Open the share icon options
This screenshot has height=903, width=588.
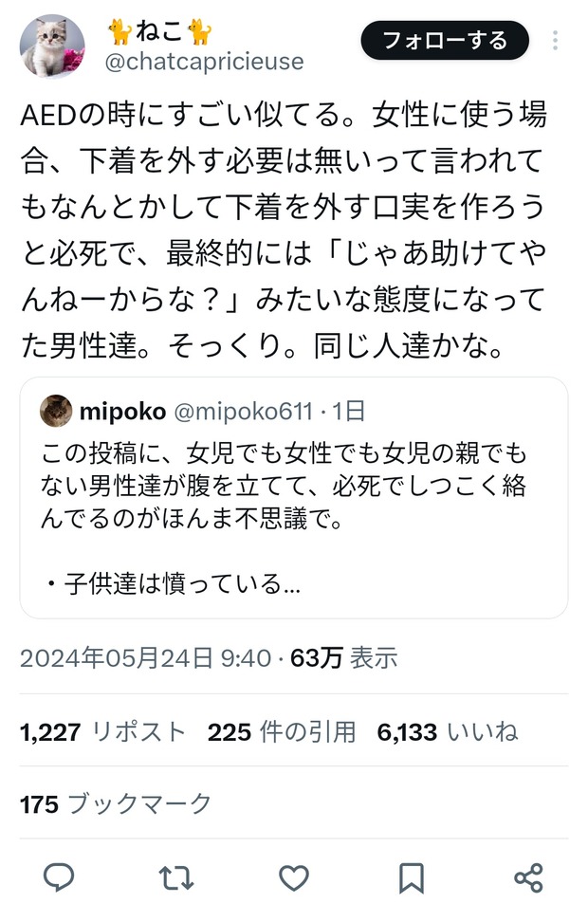click(527, 876)
